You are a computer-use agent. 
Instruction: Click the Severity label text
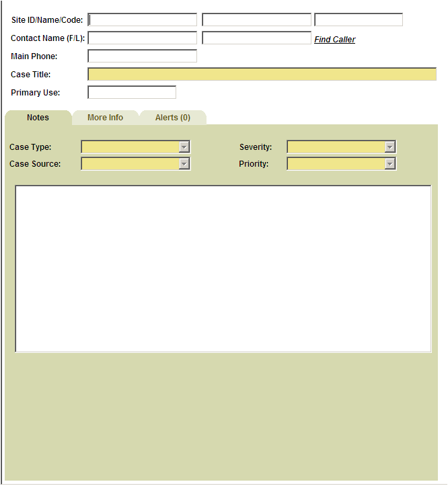pos(256,147)
